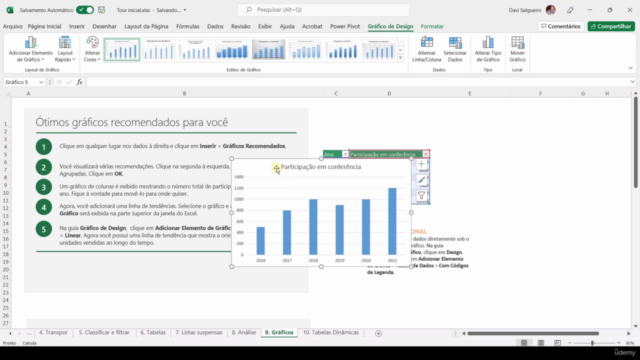This screenshot has width=640, height=360.
Task: Click zoom out minus in status bar
Action: tap(570, 343)
